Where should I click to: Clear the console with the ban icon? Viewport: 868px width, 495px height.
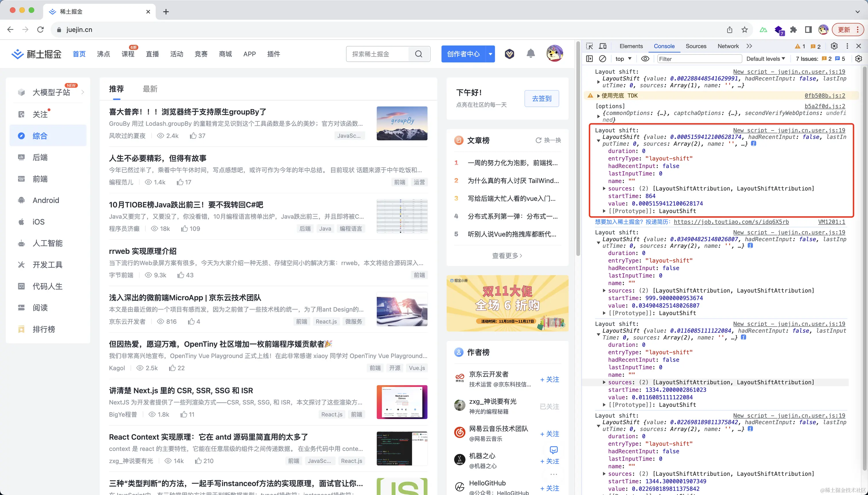[x=602, y=59]
